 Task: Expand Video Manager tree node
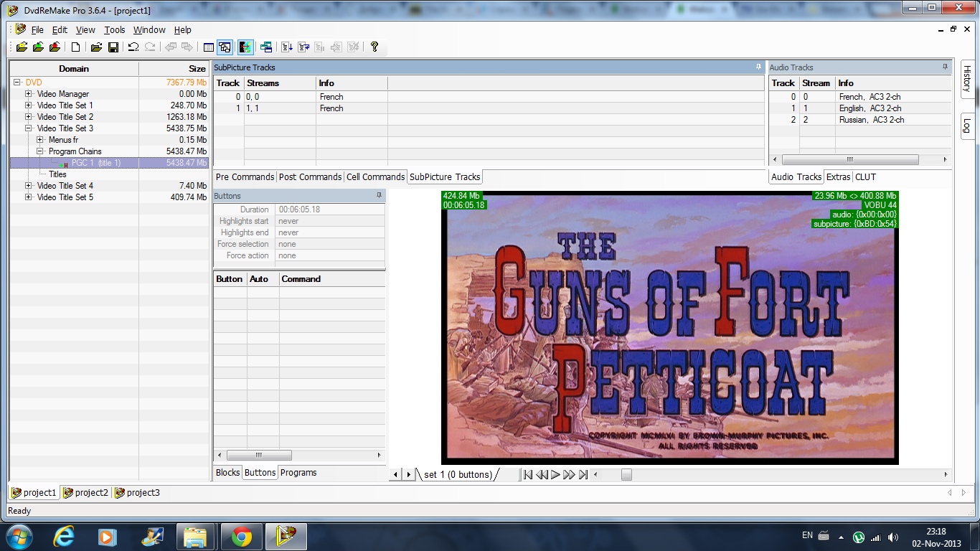tap(29, 94)
